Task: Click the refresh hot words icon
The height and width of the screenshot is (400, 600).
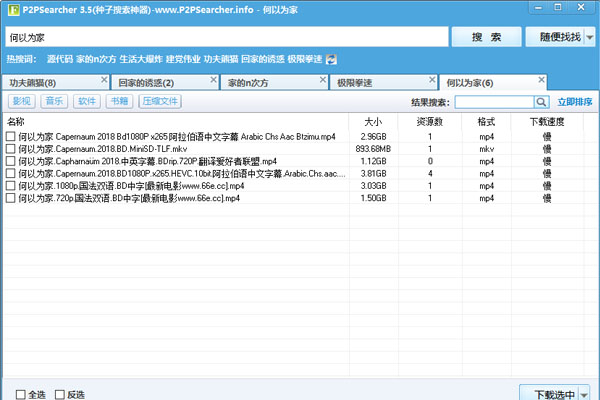Action: point(332,60)
